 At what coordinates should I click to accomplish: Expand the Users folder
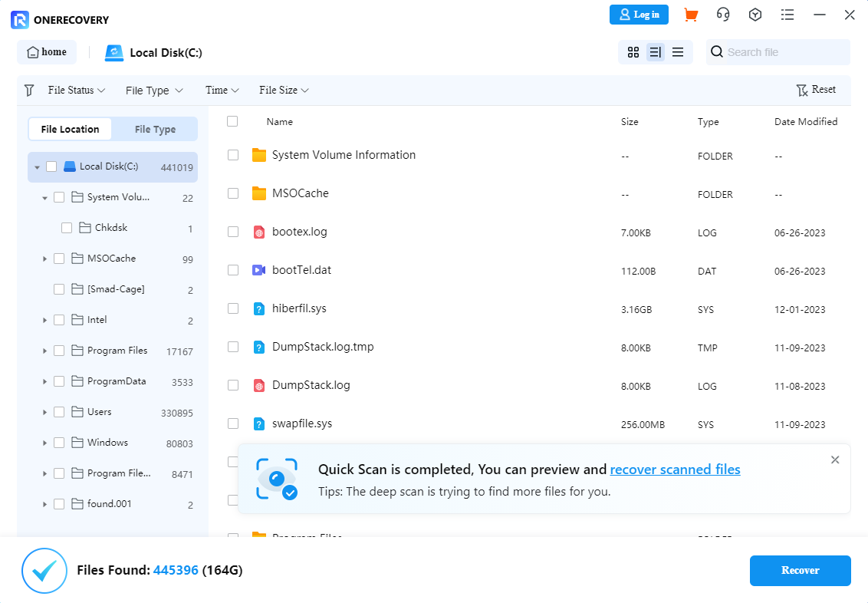[44, 412]
